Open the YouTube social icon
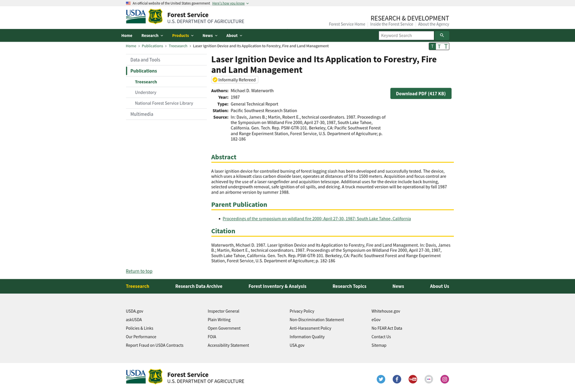Screen dimensions: 575x392 413,379
